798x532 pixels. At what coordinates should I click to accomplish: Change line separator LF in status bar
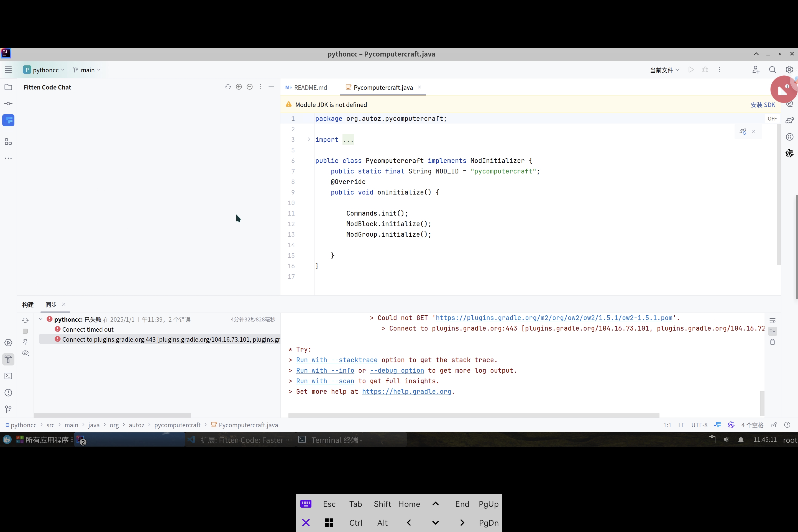pyautogui.click(x=681, y=425)
